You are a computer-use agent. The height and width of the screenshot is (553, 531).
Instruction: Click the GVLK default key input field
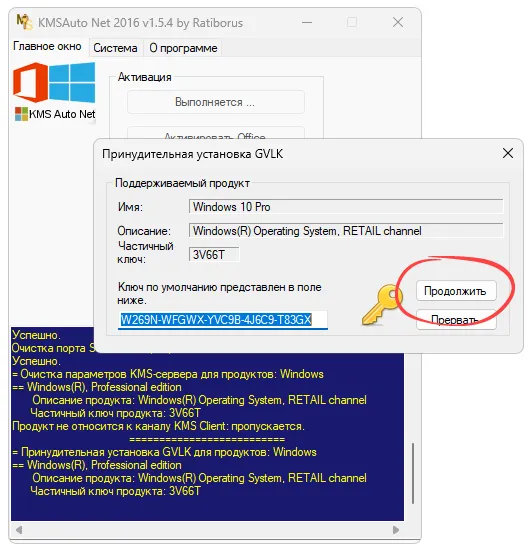click(222, 320)
